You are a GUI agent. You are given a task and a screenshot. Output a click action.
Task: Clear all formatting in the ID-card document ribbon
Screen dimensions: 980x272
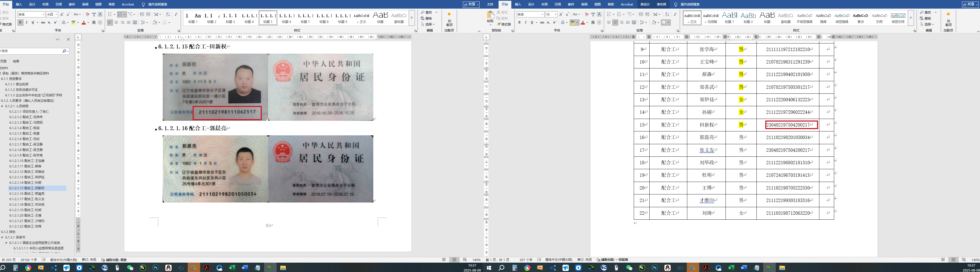click(88, 15)
